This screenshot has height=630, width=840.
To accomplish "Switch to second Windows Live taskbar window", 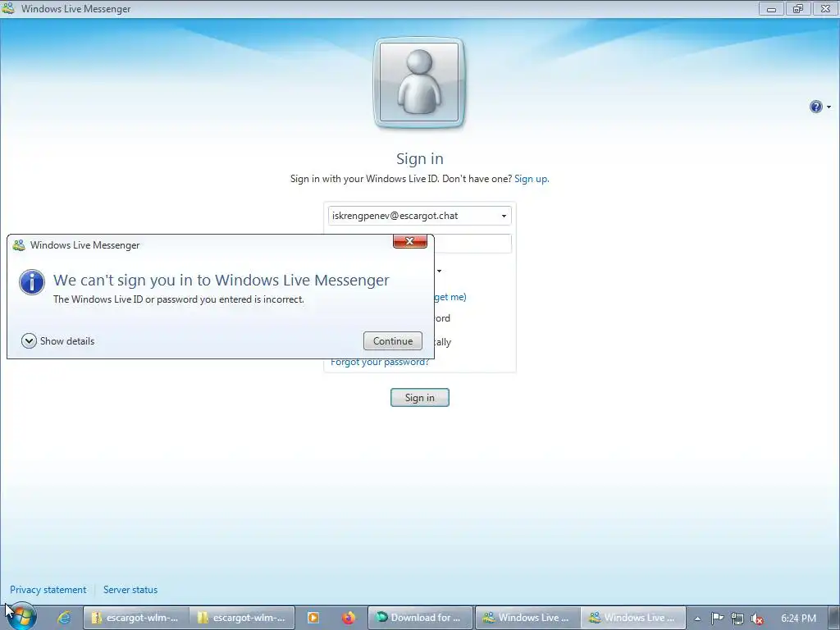I will click(634, 618).
